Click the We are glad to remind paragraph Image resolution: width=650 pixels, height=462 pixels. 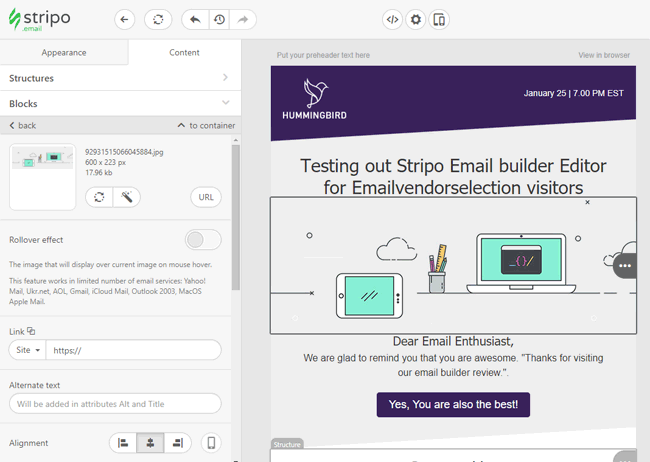click(x=453, y=365)
